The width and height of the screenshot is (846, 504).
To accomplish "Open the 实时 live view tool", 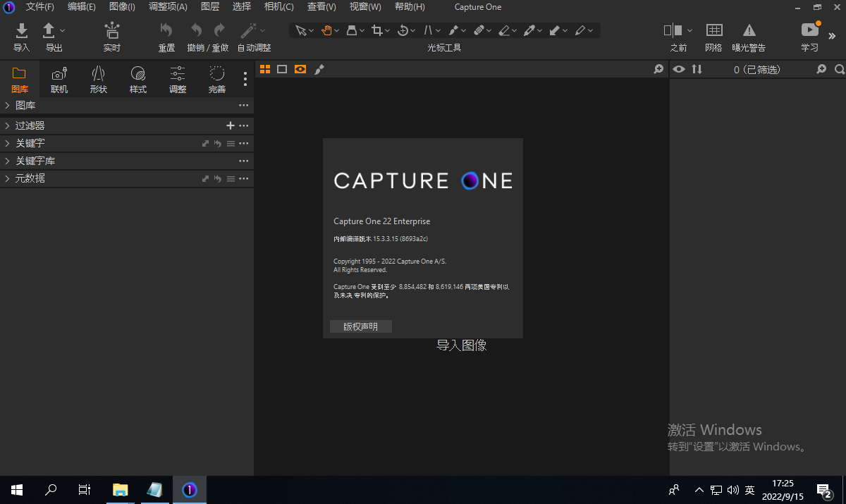I will (112, 30).
